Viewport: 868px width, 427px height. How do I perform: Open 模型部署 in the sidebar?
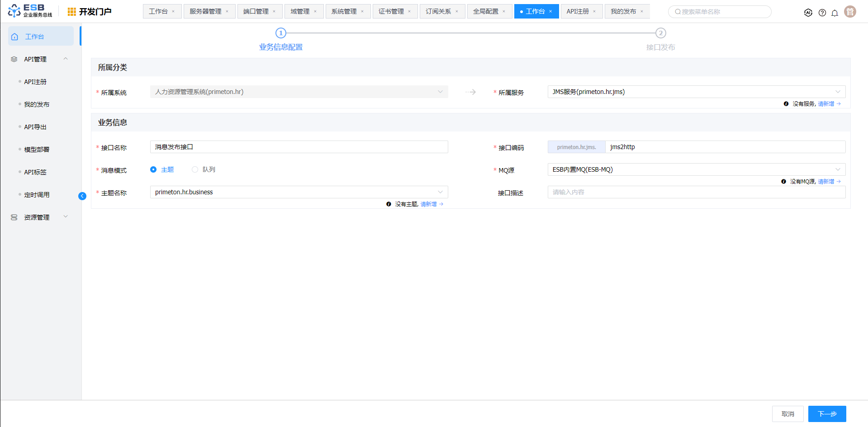click(37, 150)
